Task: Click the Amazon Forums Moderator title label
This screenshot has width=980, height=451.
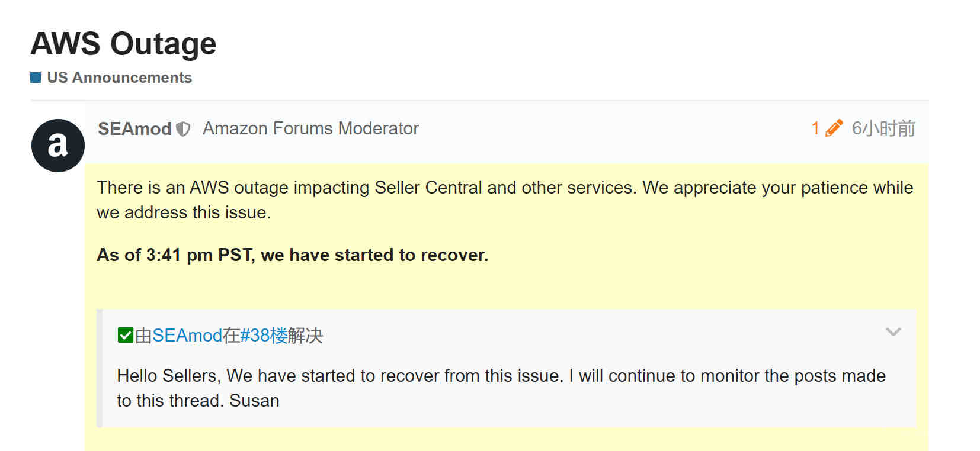Action: coord(310,128)
